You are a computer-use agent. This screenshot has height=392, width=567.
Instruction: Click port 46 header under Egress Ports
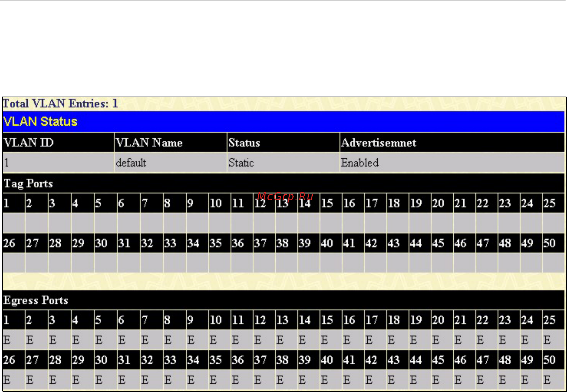464,360
